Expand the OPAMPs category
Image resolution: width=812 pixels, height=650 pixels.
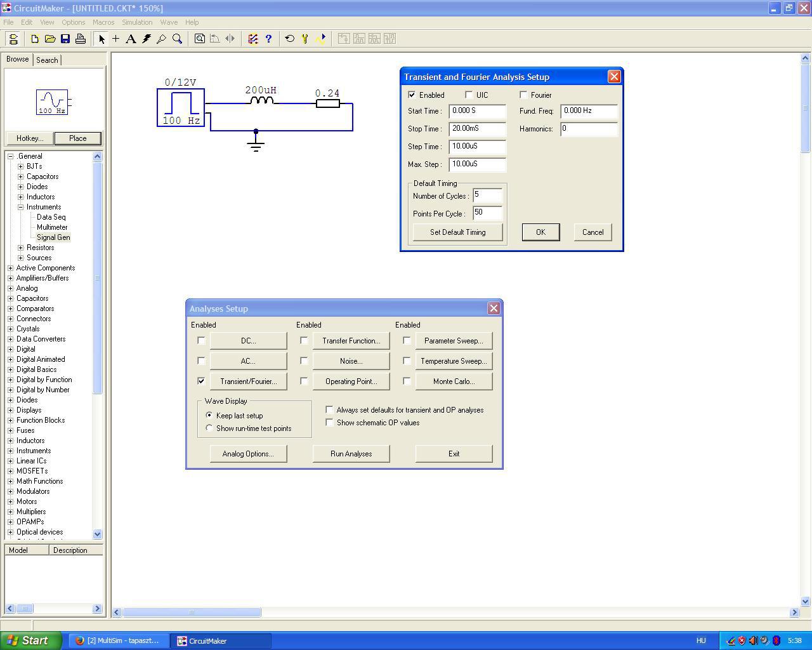[x=11, y=522]
